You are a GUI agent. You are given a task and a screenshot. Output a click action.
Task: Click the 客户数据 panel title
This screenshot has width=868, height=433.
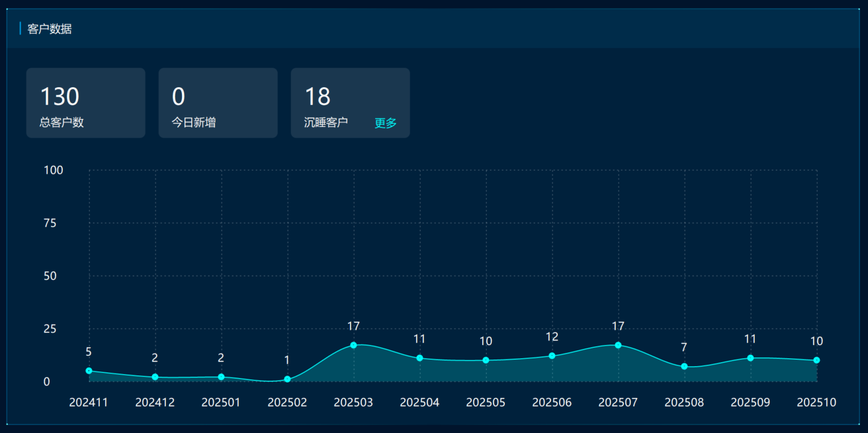pyautogui.click(x=50, y=29)
